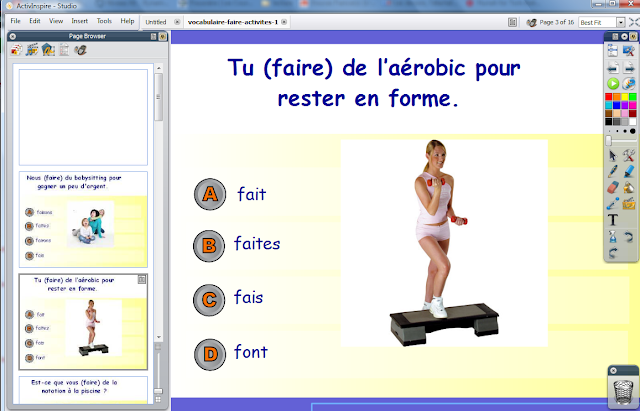Select the Pen tool
The height and width of the screenshot is (411, 640).
pyautogui.click(x=613, y=171)
